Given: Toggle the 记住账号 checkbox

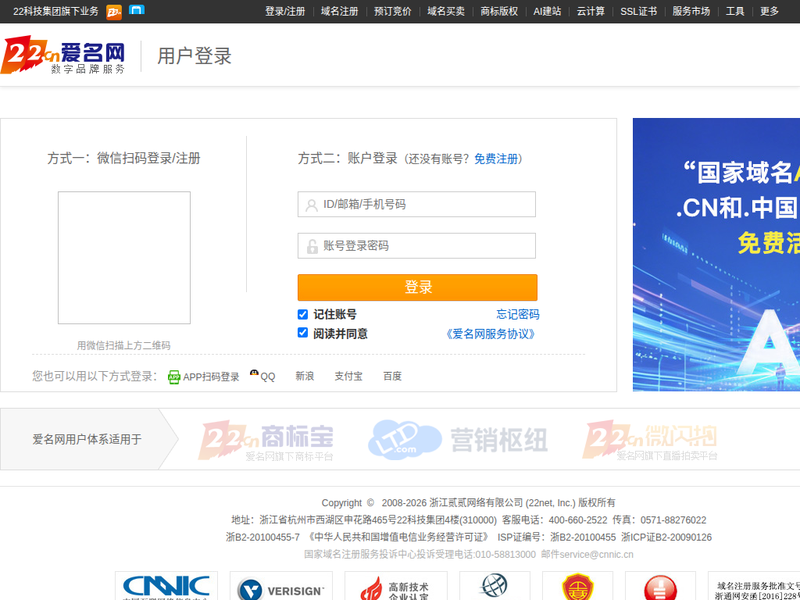Looking at the screenshot, I should (x=303, y=314).
